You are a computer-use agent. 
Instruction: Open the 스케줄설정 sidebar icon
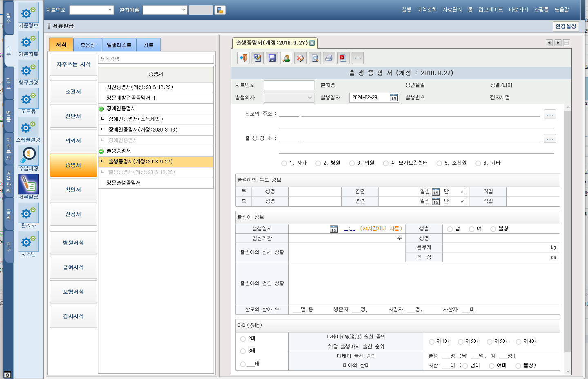tap(28, 129)
